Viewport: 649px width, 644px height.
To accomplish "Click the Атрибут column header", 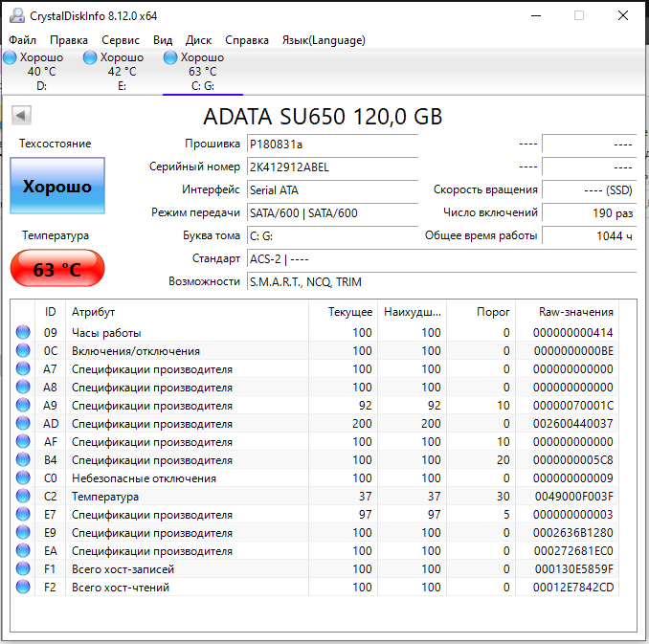I will (187, 312).
